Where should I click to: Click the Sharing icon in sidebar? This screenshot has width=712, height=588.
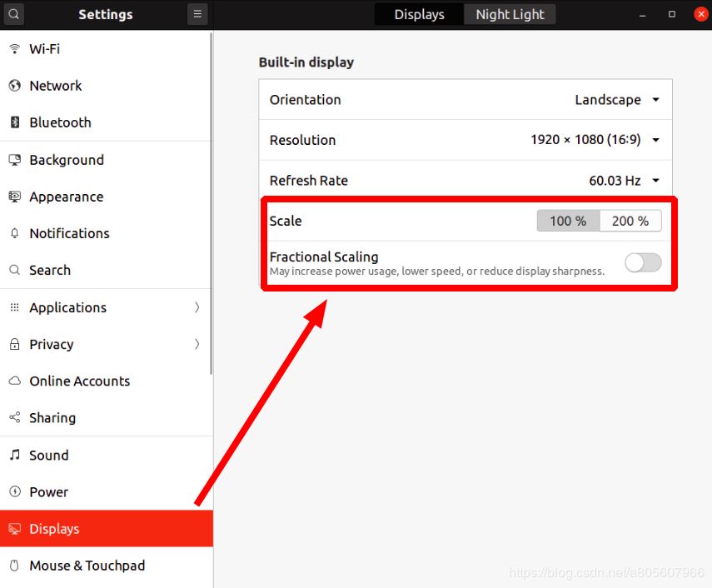(14, 418)
